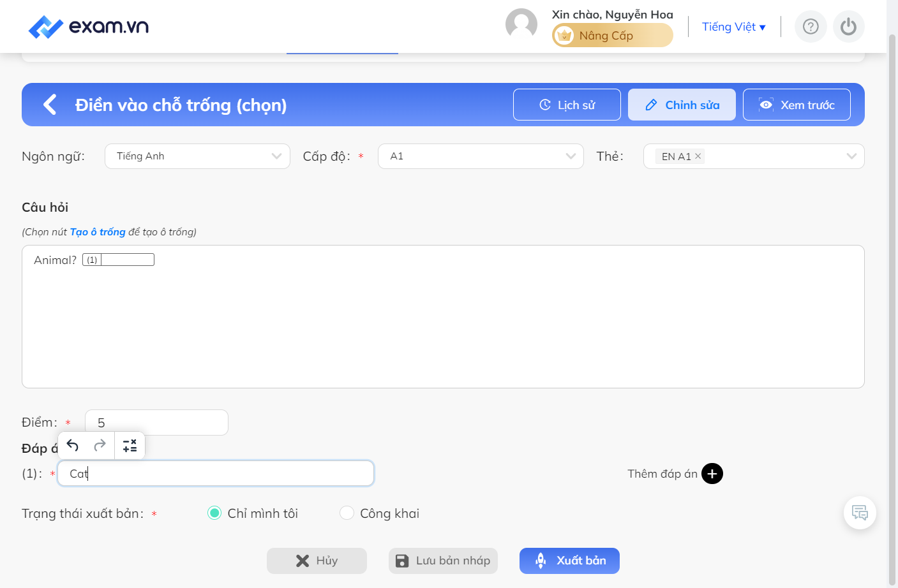Open the Xem trước preview tab
Image resolution: width=898 pixels, height=588 pixels.
point(797,105)
